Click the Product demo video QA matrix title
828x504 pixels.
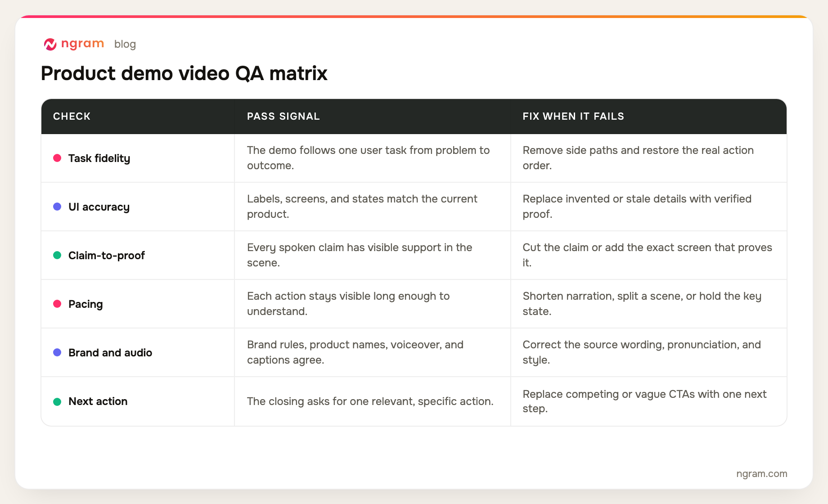(x=184, y=73)
